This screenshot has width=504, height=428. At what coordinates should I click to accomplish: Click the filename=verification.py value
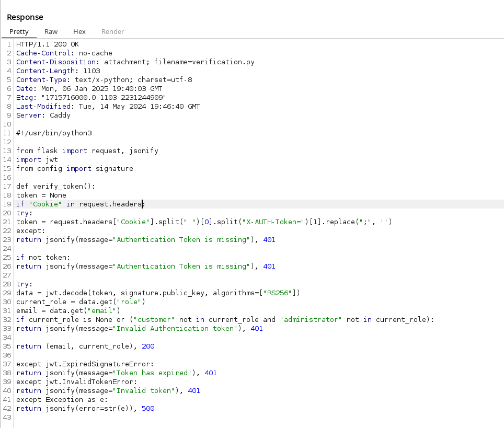(204, 62)
